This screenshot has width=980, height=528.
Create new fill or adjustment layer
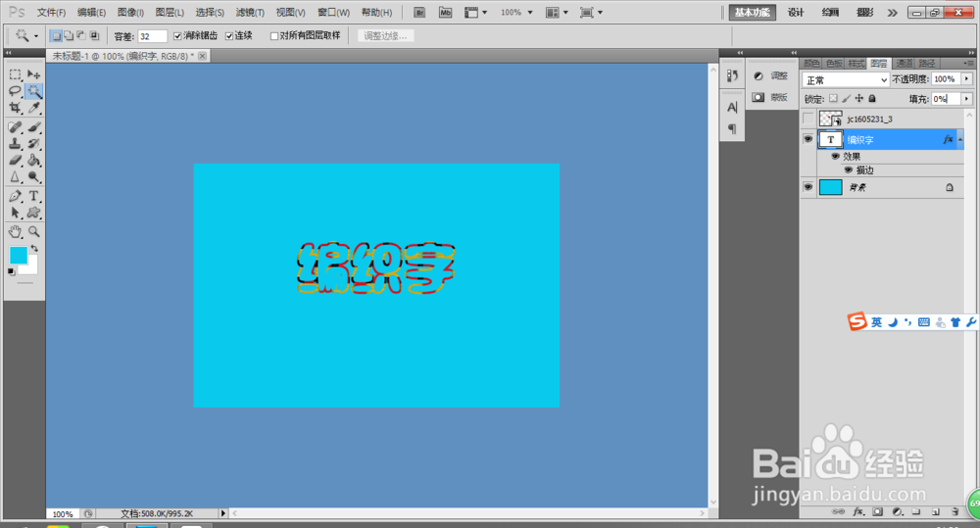[897, 511]
